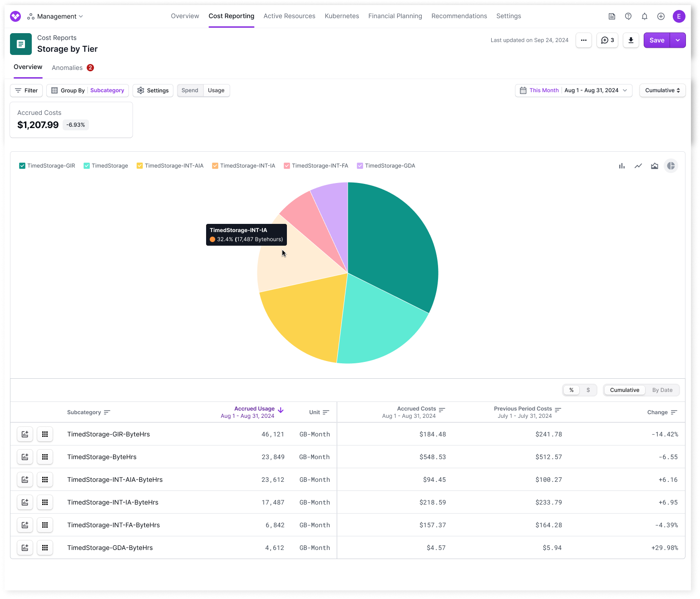Switch to bar chart view
Screen dimensions: 700x599
coord(622,166)
